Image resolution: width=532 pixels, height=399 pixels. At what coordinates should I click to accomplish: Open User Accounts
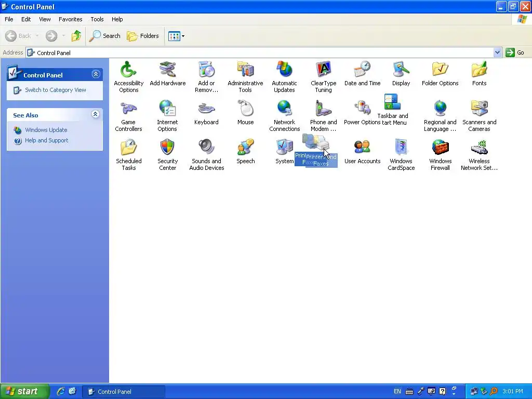(362, 148)
